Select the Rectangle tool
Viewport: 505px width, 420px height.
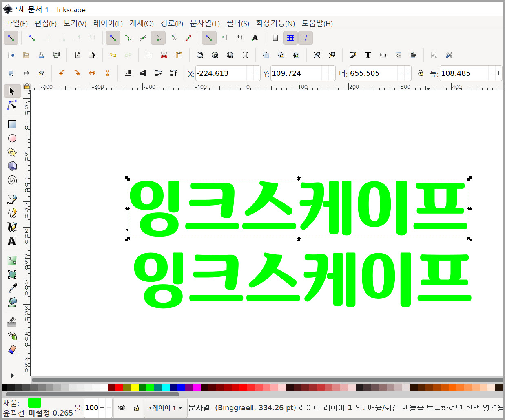pos(12,124)
